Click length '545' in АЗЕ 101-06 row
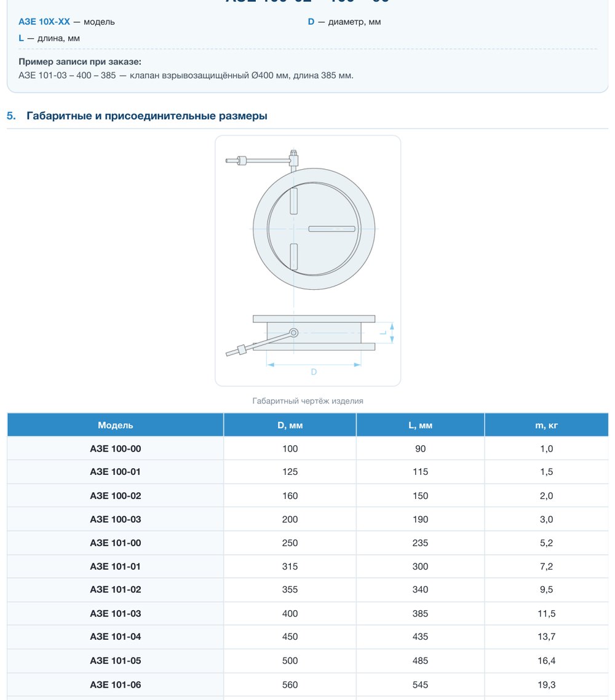Screen dimensions: 615x700 [421, 685]
